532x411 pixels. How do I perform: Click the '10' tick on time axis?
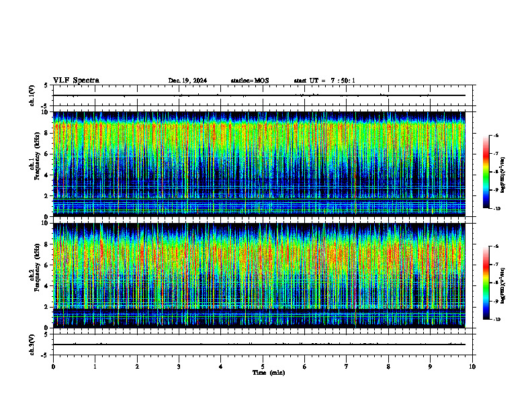pyautogui.click(x=472, y=367)
